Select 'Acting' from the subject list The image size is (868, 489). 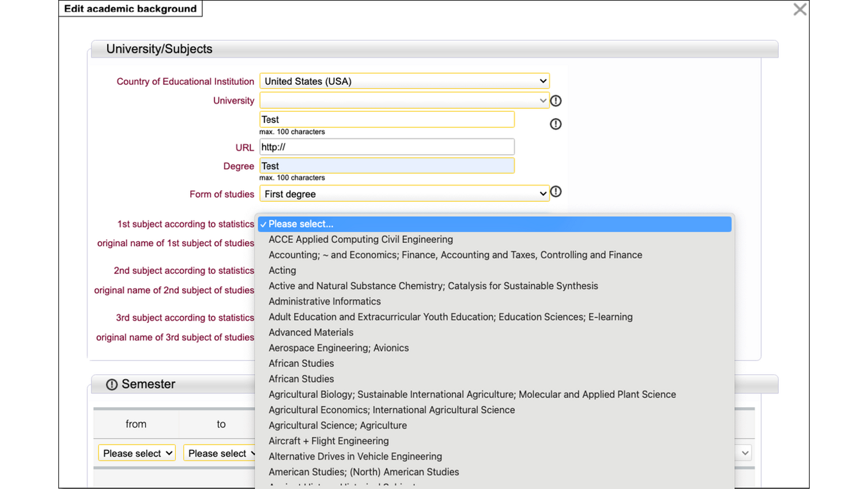click(x=282, y=270)
